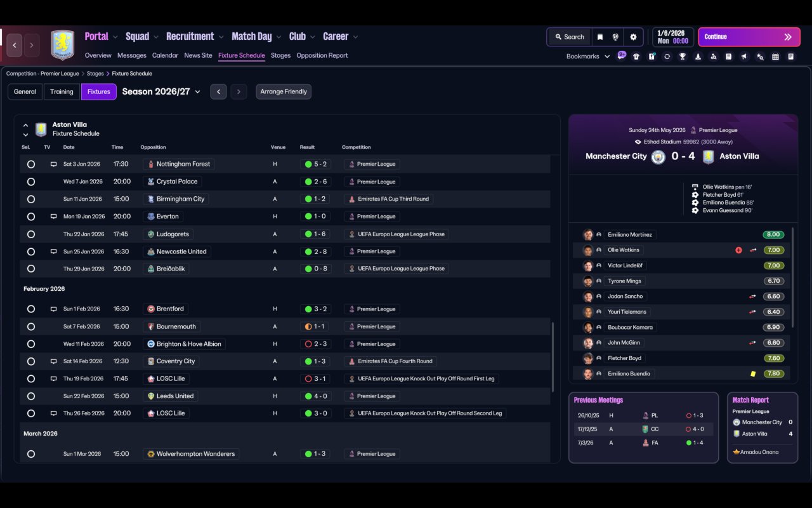Viewport: 812px width, 508px height.
Task: Select the Brentford fixture radio button
Action: pyautogui.click(x=30, y=309)
